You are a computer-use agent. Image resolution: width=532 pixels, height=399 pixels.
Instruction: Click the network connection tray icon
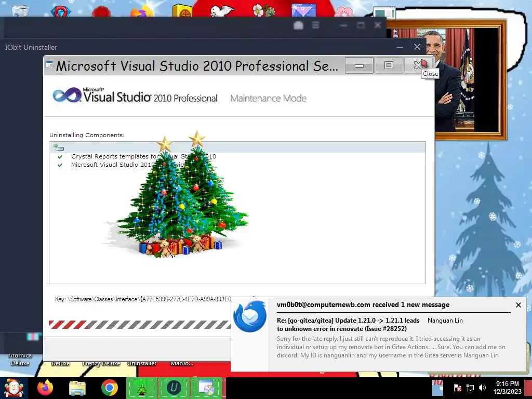[470, 388]
